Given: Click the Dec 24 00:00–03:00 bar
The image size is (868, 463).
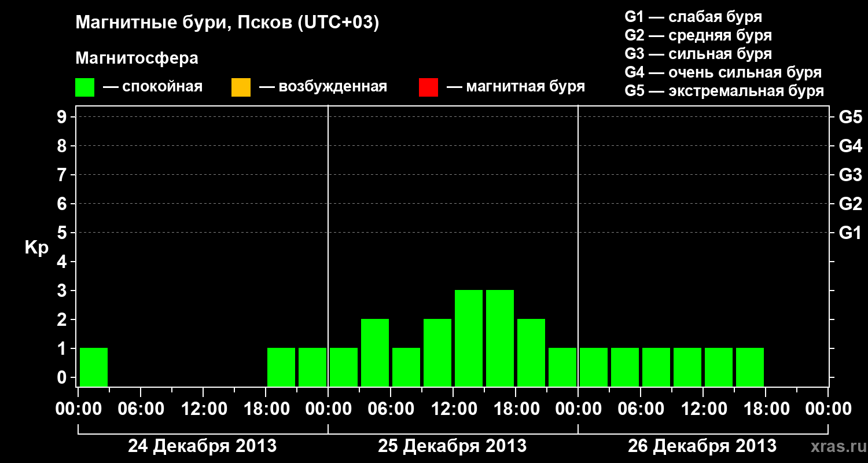Looking at the screenshot, I should (94, 367).
